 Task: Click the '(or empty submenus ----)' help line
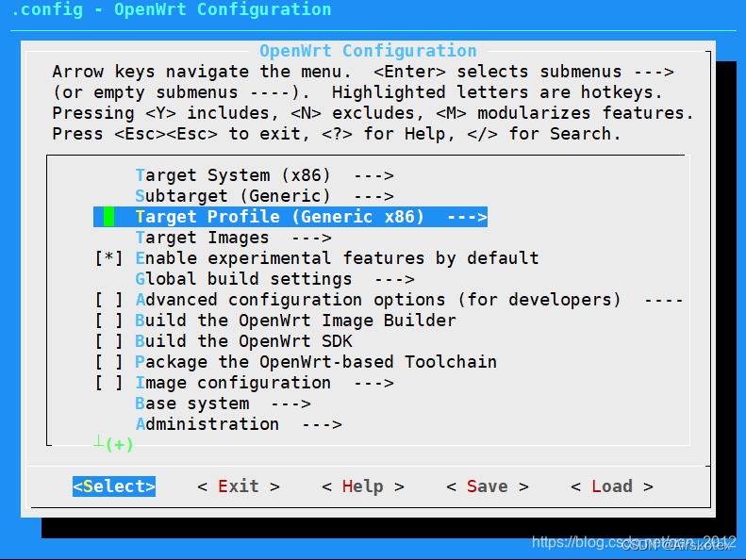click(x=357, y=92)
